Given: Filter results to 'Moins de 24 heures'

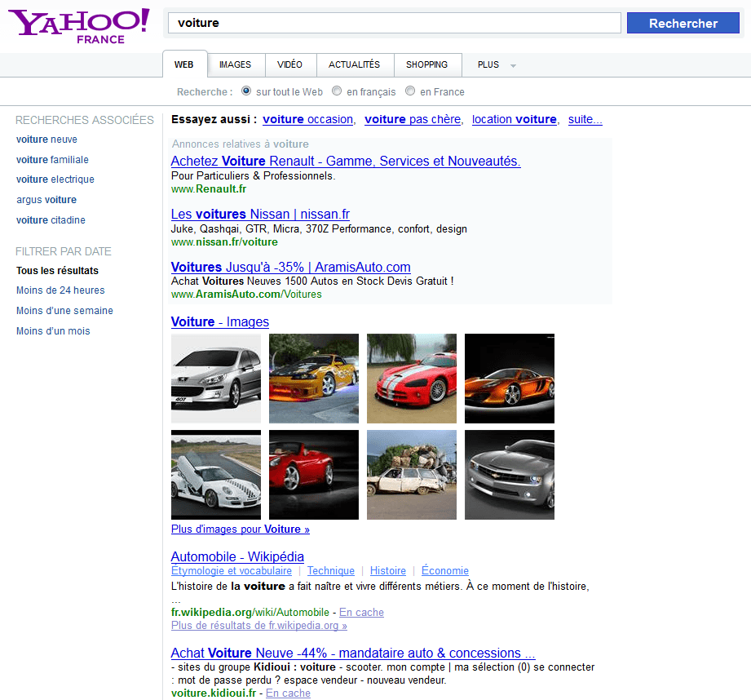Looking at the screenshot, I should (x=60, y=290).
